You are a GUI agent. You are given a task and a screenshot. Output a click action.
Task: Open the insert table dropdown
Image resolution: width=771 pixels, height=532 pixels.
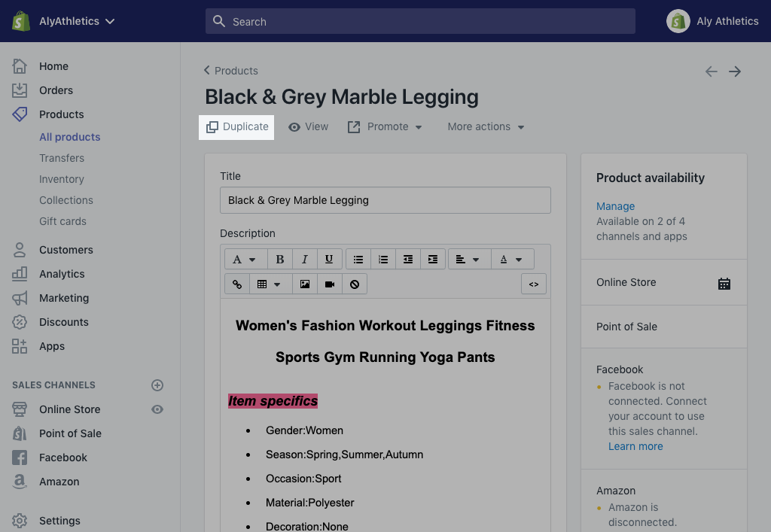pos(271,284)
